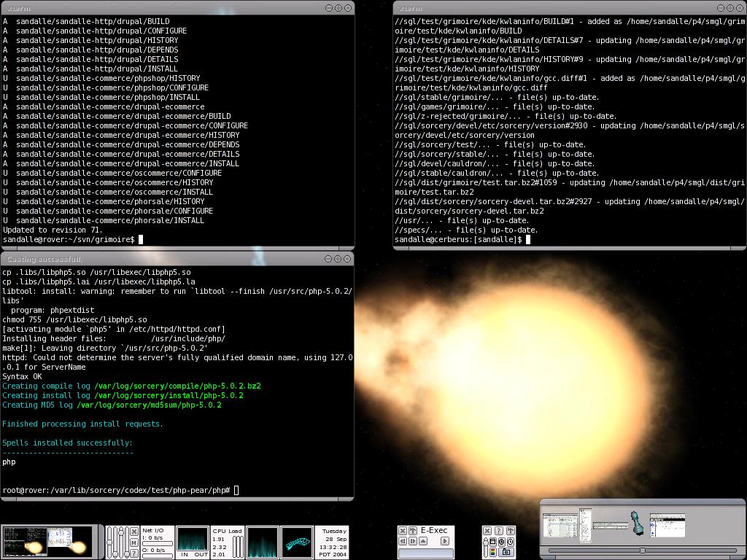Click the rainbow color icon in the small epplet

click(492, 552)
